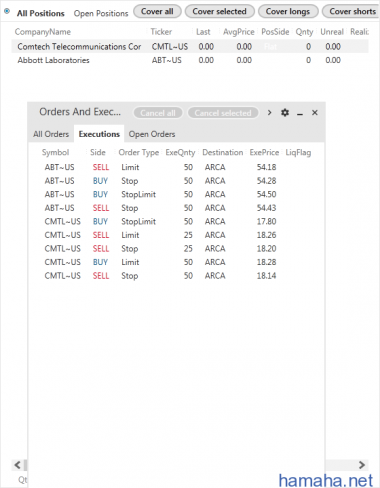
Task: Sort executions by LiqFlag column
Action: point(298,153)
